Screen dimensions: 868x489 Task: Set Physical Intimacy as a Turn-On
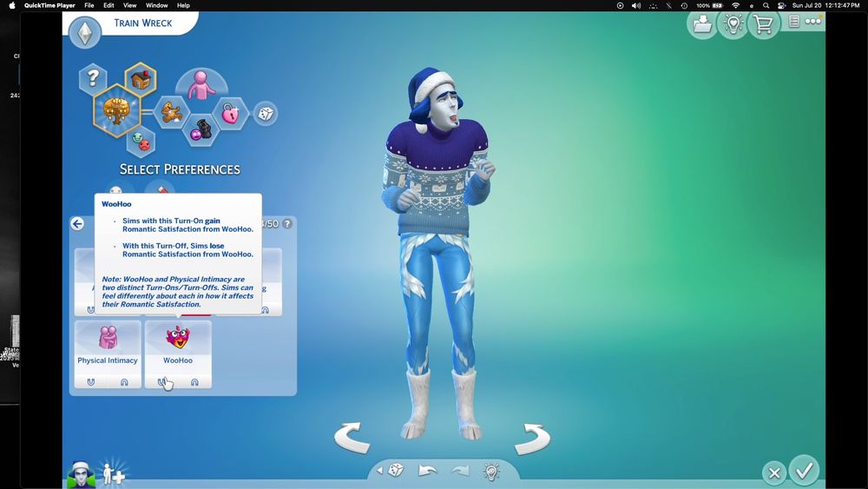point(91,381)
